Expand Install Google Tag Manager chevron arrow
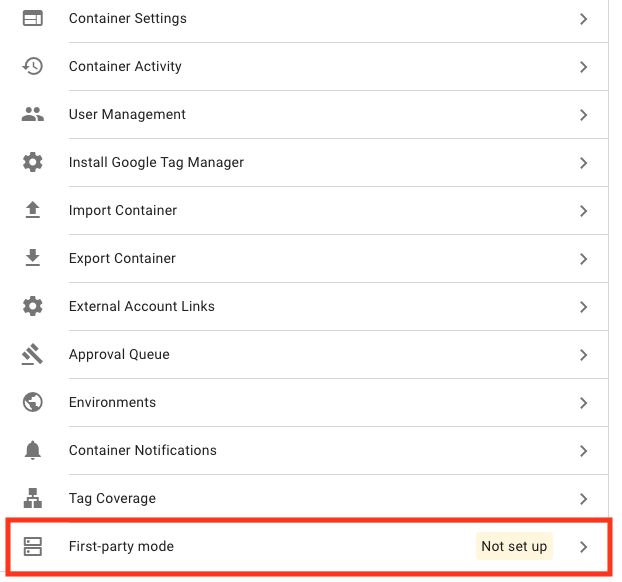The width and height of the screenshot is (622, 582). pos(583,163)
